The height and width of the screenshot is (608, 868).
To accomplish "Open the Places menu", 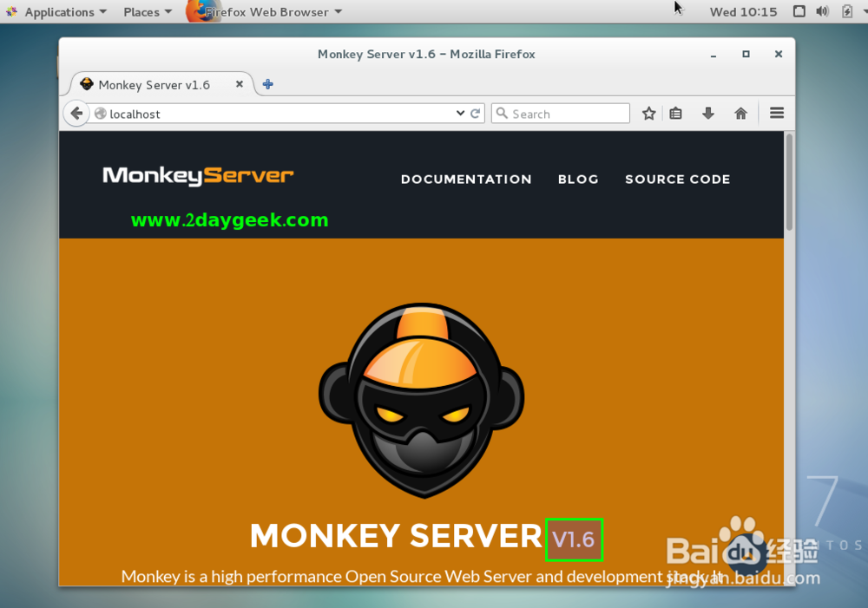I will tap(148, 11).
